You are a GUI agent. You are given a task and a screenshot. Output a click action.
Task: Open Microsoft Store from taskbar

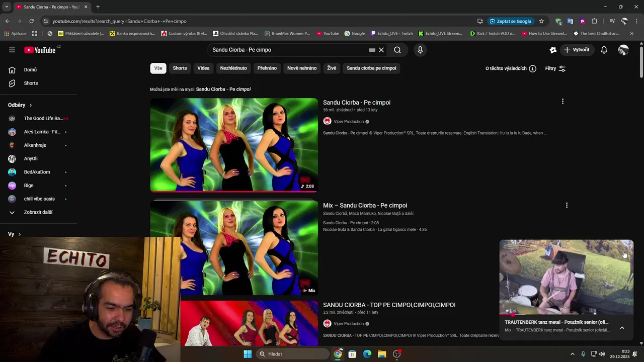tap(352, 354)
